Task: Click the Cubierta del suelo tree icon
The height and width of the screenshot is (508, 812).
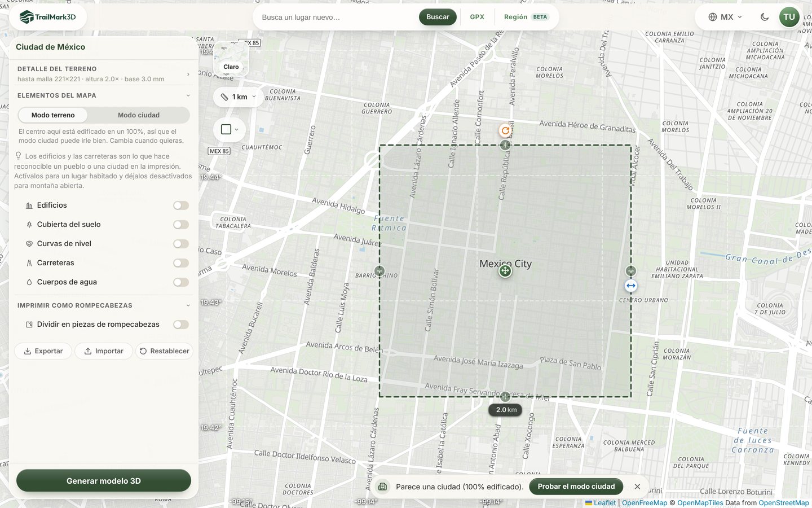Action: tap(29, 225)
